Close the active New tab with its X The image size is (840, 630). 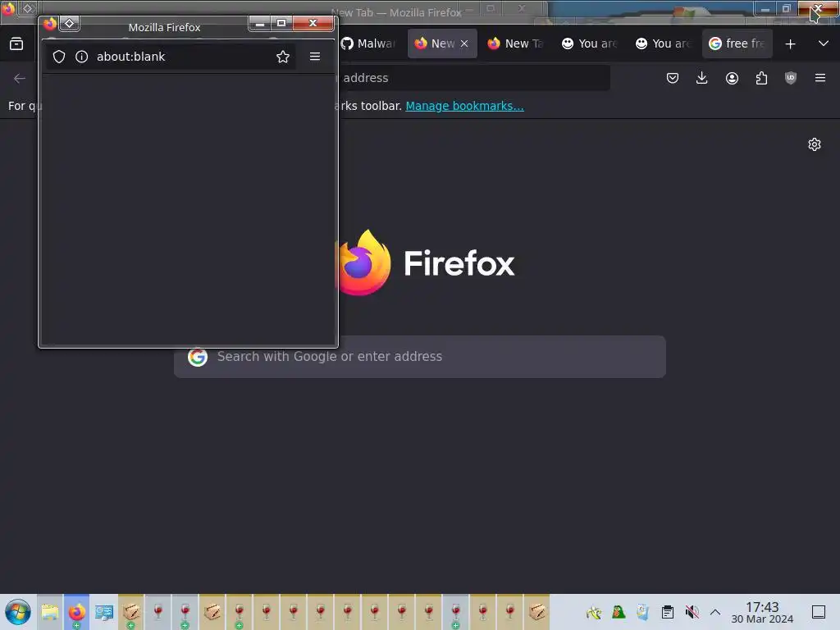pos(464,44)
